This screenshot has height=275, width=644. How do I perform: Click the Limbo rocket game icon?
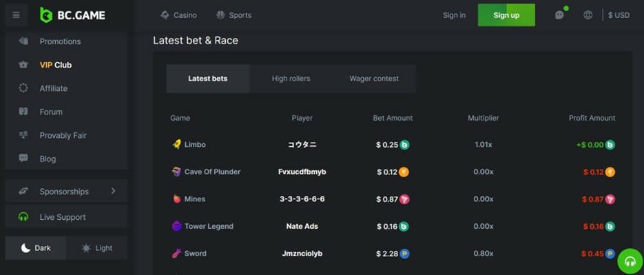(x=176, y=145)
